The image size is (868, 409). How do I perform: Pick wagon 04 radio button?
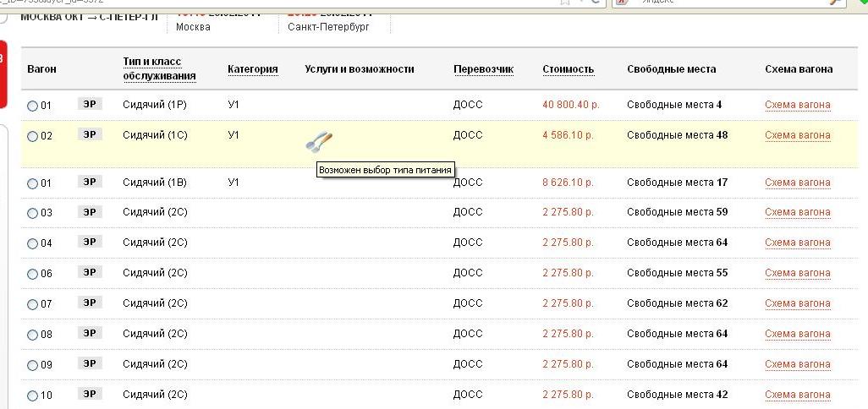coord(33,243)
